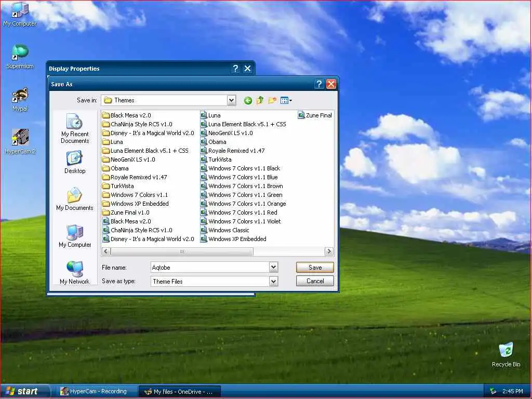
Task: Switch to My files - OneDrive taskbar item
Action: [179, 392]
